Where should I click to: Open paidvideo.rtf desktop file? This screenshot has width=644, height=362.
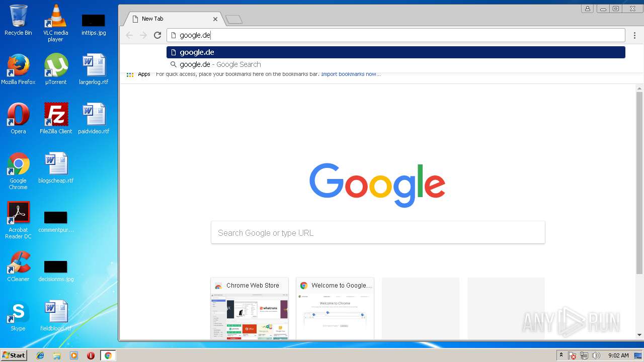coord(94,119)
